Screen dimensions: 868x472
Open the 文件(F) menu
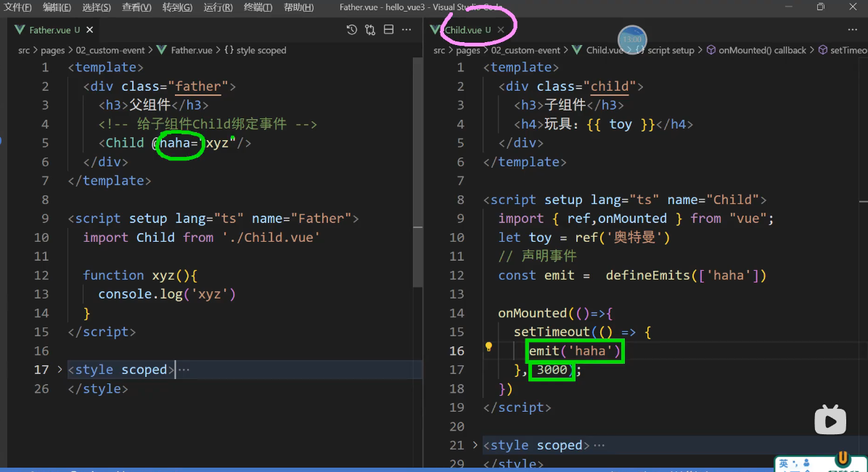[x=17, y=7]
